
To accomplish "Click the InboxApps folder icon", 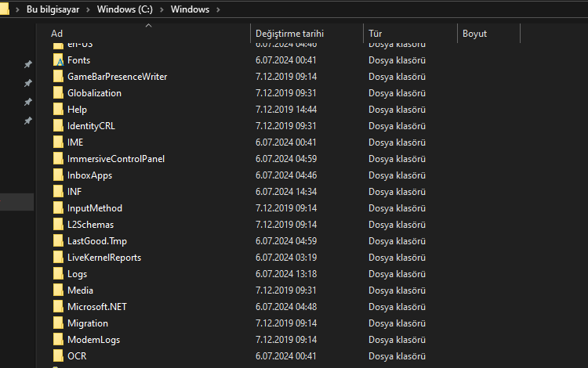I will [59, 175].
